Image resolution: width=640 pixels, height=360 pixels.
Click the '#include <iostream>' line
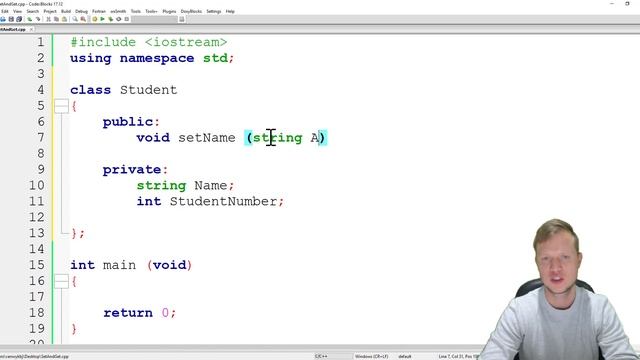[x=149, y=42]
